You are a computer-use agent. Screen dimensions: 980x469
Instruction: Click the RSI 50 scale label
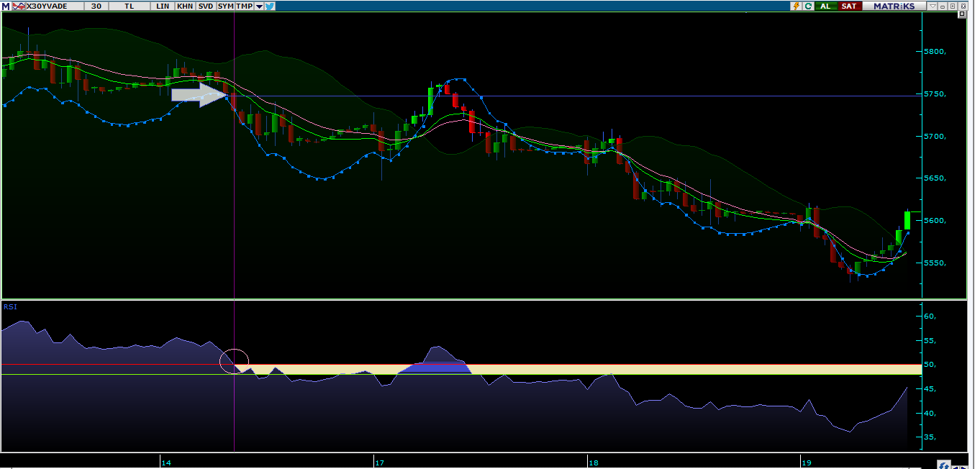click(930, 365)
